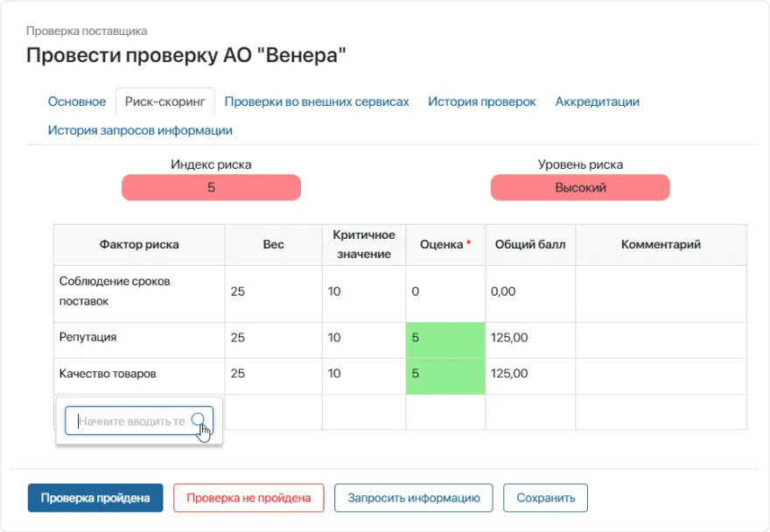Click the Проверка не пройдена button

[x=248, y=498]
